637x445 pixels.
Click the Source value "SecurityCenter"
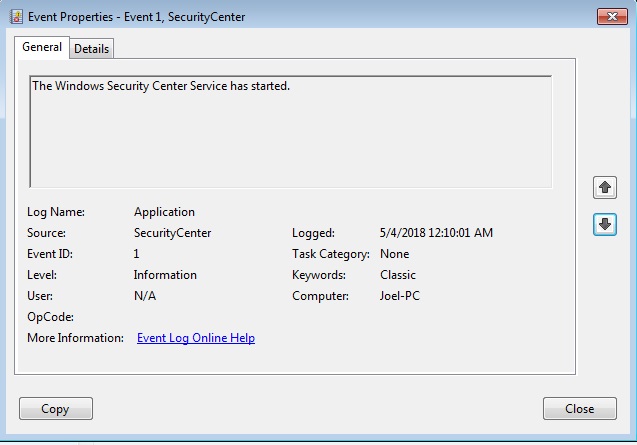[172, 233]
